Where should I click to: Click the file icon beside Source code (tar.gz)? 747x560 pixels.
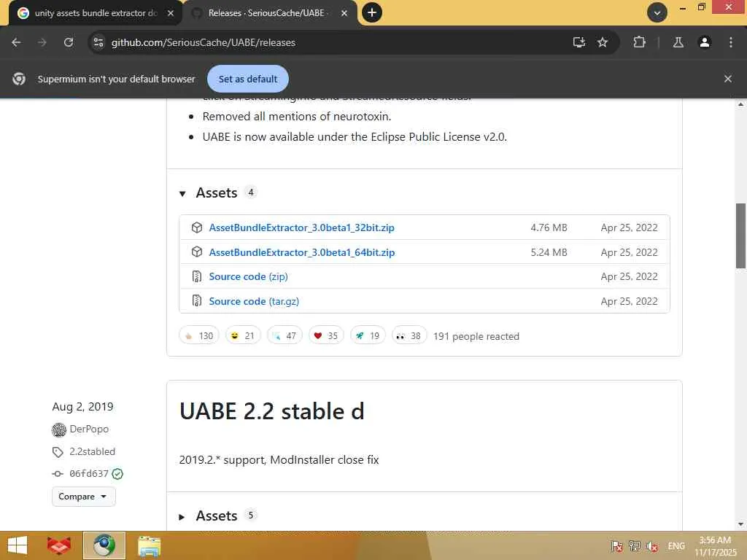pyautogui.click(x=197, y=301)
